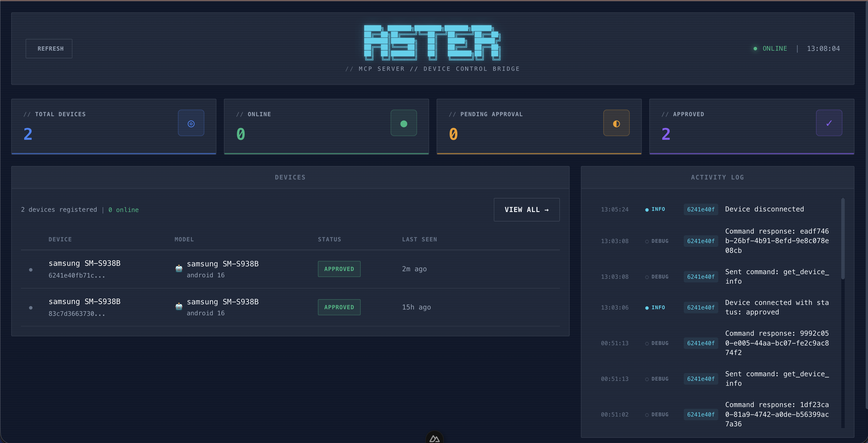Click the STATUS column header
This screenshot has height=443, width=868.
coord(329,239)
